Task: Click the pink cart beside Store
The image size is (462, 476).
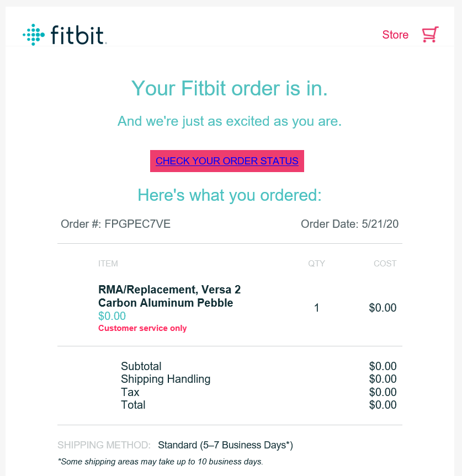Action: tap(429, 34)
